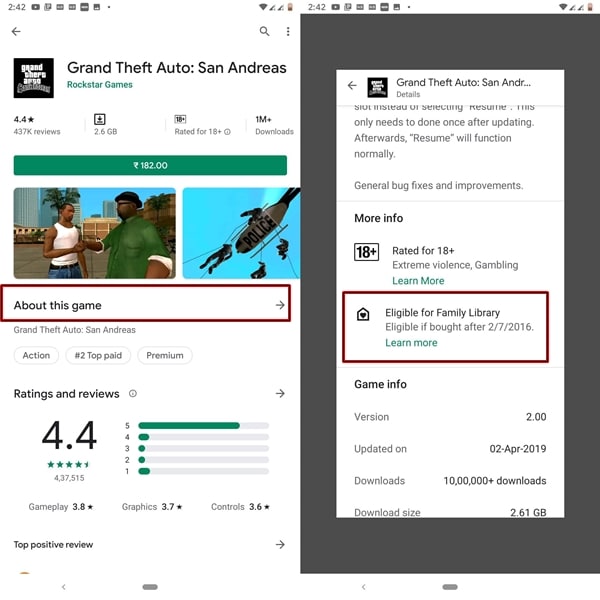Open the three-dot overflow menu
Viewport: 600px width, 600px height.
pos(288,31)
